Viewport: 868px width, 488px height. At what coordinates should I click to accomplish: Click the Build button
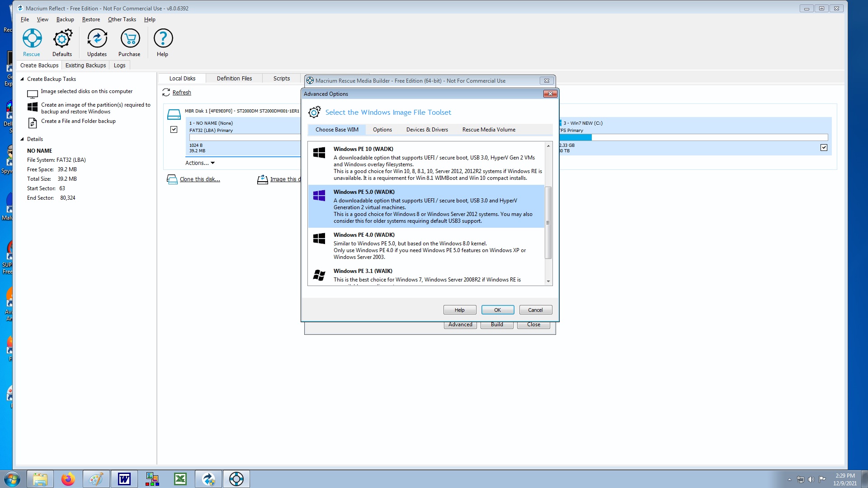pyautogui.click(x=497, y=325)
